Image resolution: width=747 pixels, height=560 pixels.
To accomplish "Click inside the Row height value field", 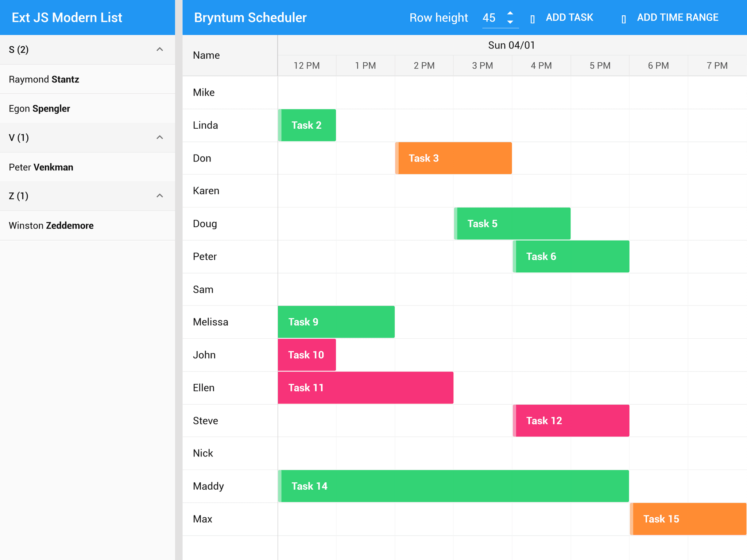I will 489,17.
